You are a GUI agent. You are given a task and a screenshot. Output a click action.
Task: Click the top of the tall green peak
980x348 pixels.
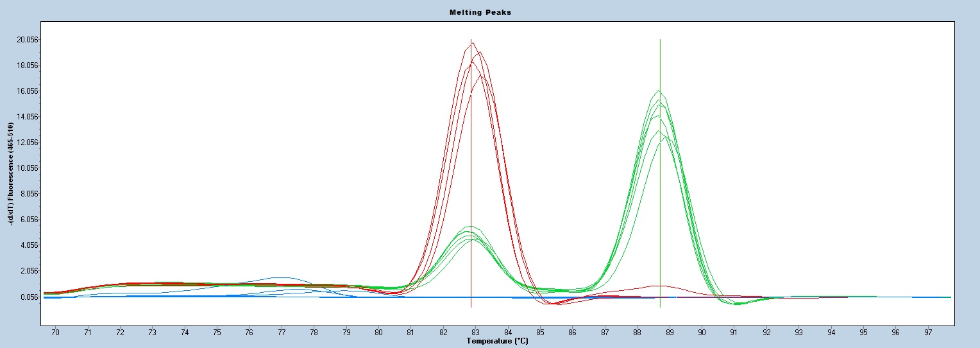click(659, 91)
